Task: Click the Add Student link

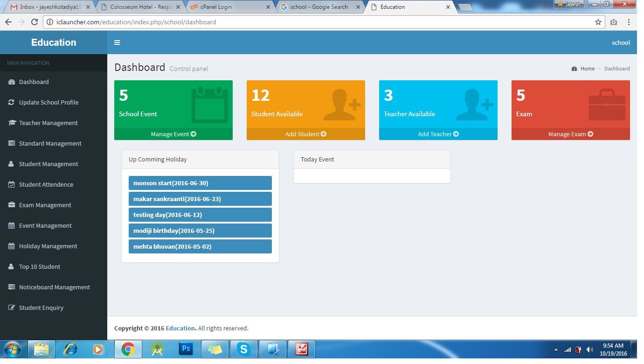Action: pos(306,134)
